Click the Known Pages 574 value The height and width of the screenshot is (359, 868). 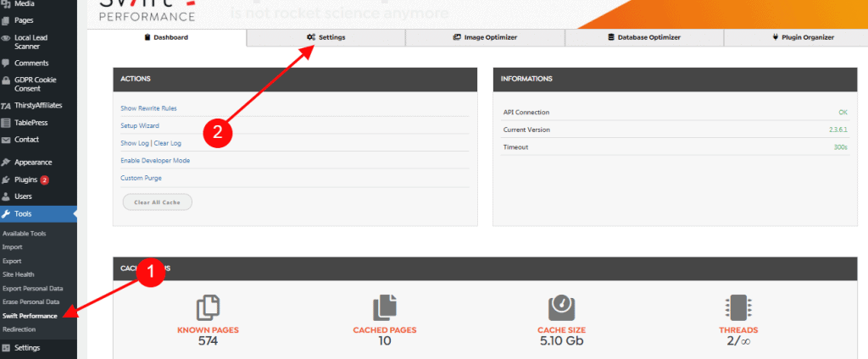coord(209,341)
